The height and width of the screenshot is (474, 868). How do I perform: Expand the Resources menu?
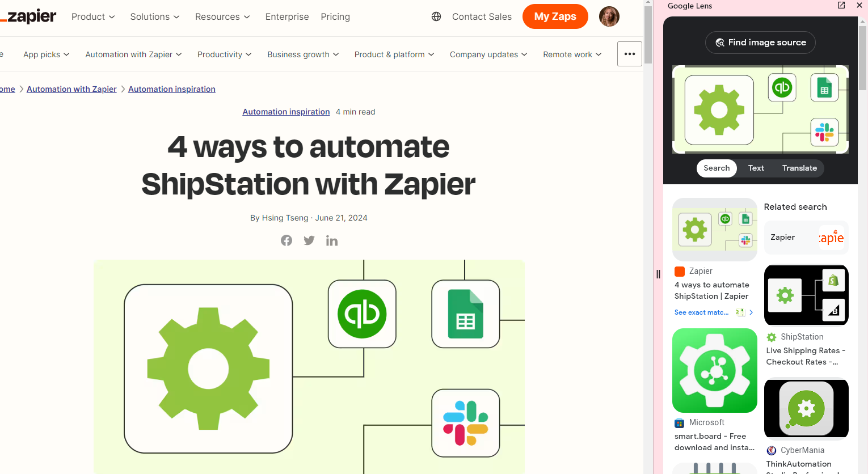click(222, 16)
